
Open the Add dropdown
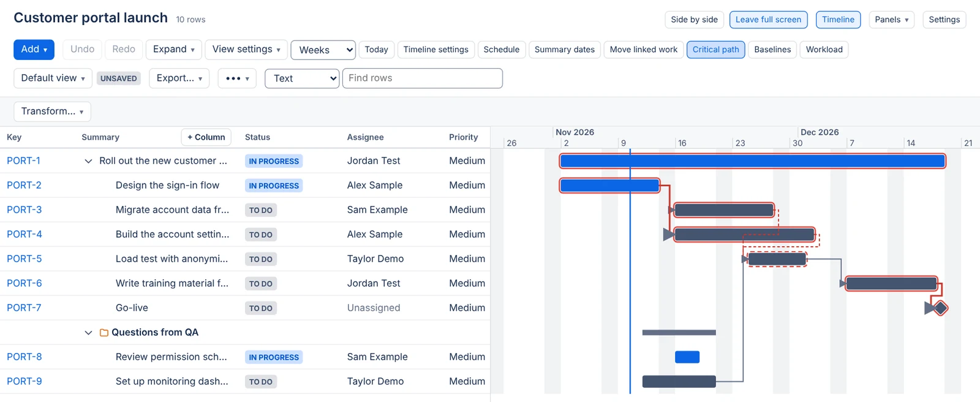(34, 50)
